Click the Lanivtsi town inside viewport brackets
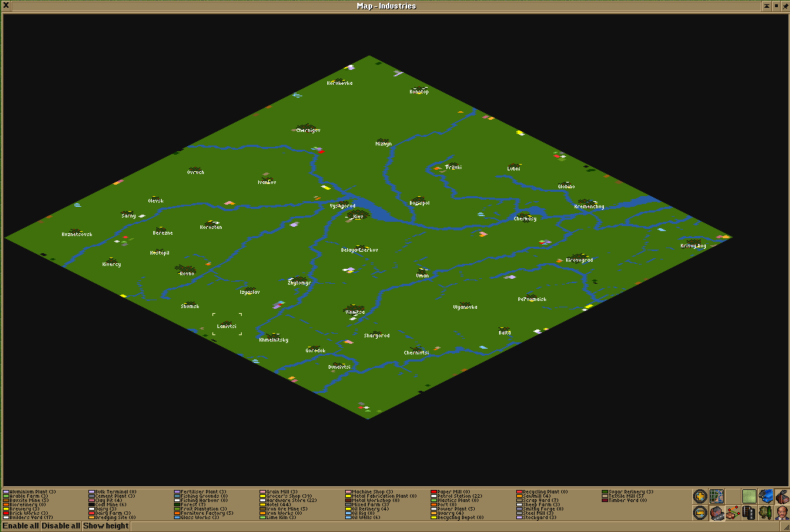The width and height of the screenshot is (790, 532). pos(227,327)
